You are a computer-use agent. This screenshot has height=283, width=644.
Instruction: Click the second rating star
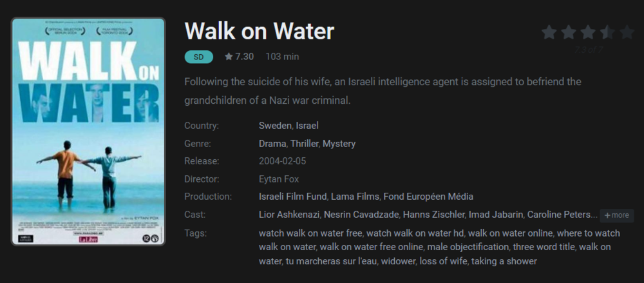point(569,32)
